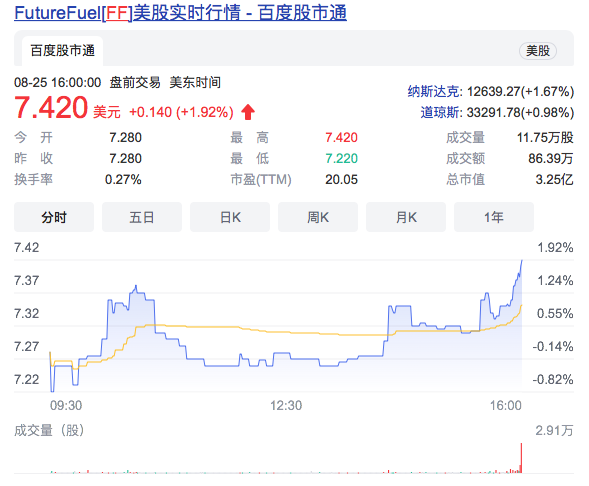
Task: Switch chart to 1年 view
Action: pyautogui.click(x=494, y=217)
